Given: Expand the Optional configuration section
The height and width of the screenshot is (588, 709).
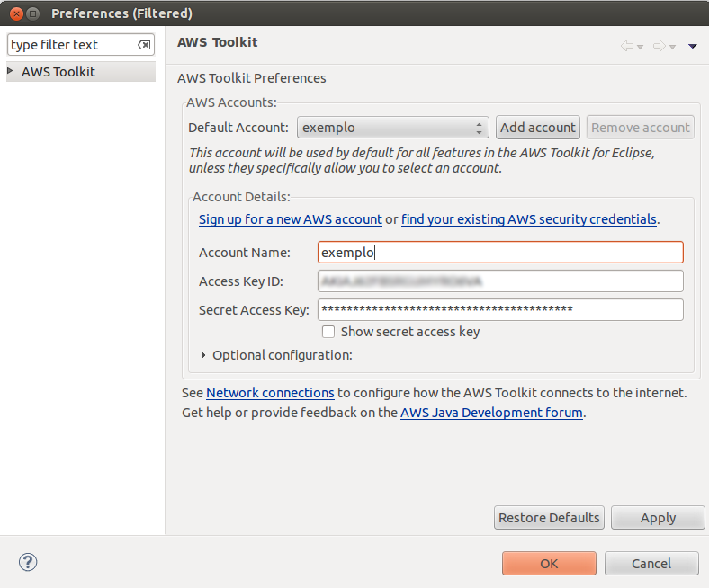Looking at the screenshot, I should [203, 355].
